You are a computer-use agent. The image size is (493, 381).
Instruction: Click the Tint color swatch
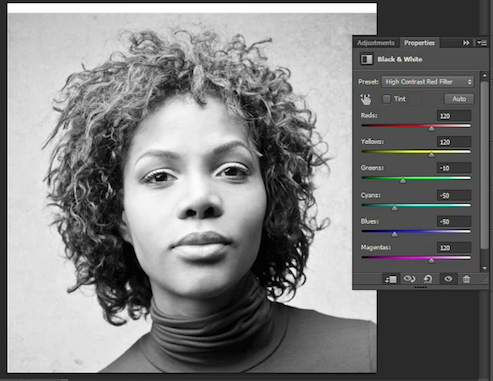point(415,99)
